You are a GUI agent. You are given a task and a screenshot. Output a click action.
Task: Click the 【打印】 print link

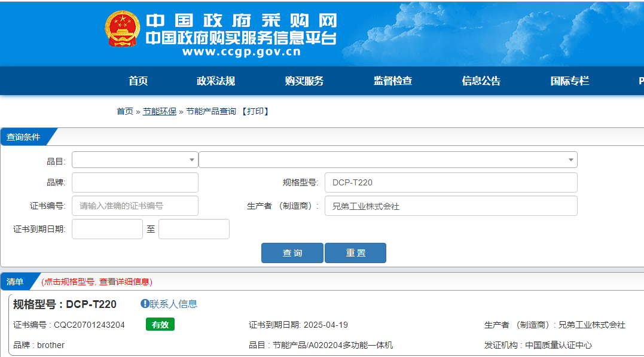pos(255,111)
